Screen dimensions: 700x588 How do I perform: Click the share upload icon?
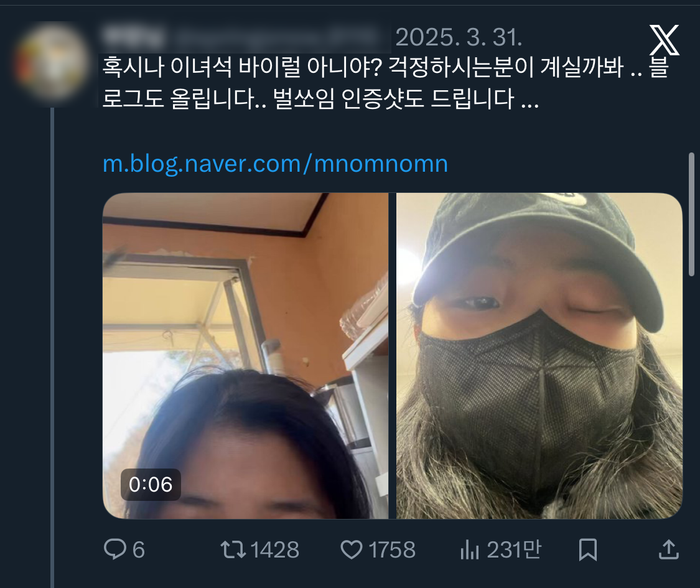pos(668,549)
